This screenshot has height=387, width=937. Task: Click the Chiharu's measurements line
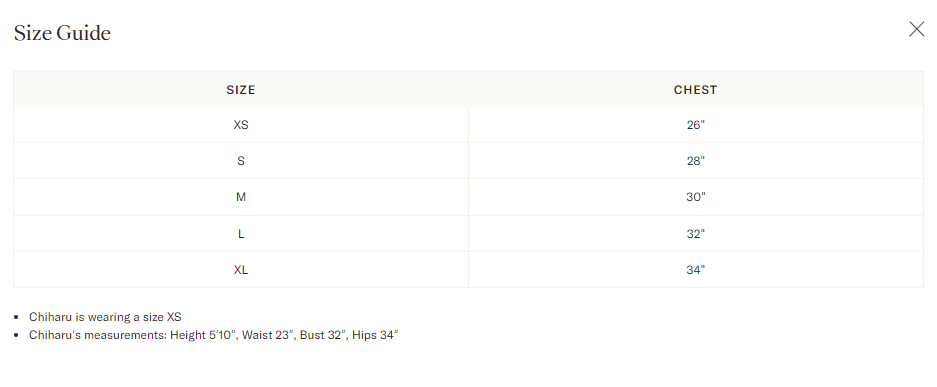[x=213, y=335]
